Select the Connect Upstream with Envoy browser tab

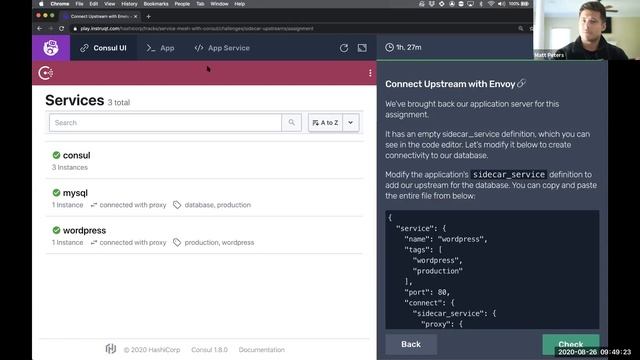tap(100, 16)
